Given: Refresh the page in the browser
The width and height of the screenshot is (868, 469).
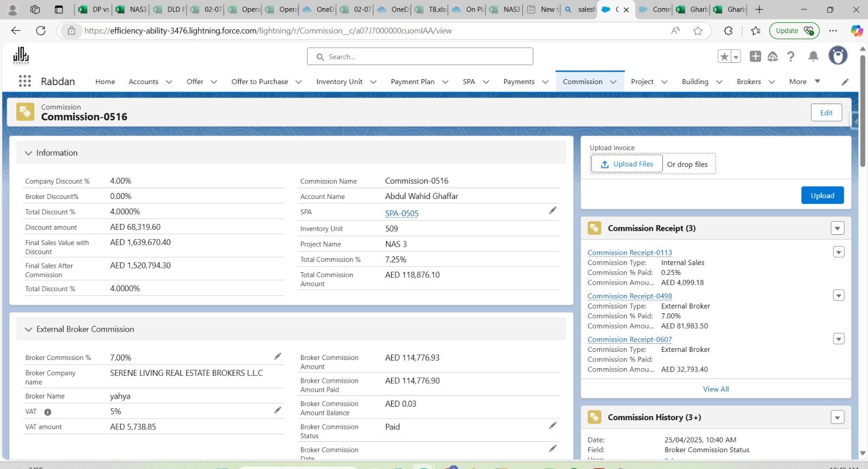Looking at the screenshot, I should pyautogui.click(x=41, y=31).
